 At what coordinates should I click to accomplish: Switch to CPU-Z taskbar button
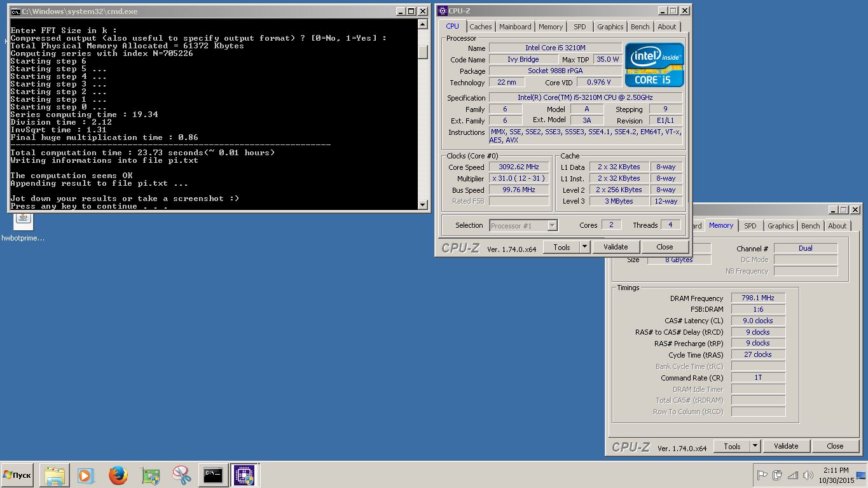tap(244, 475)
